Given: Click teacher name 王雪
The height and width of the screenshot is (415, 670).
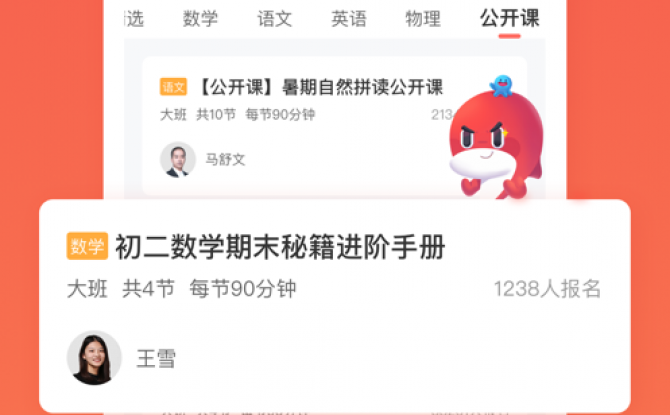Looking at the screenshot, I should (x=156, y=358).
